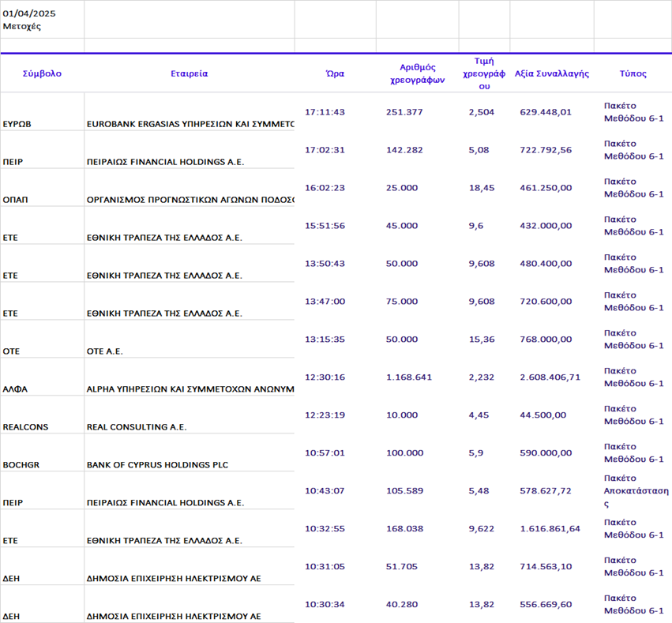Select time cell 15:51:56
Viewport: 672px width, 623px height.
click(325, 226)
